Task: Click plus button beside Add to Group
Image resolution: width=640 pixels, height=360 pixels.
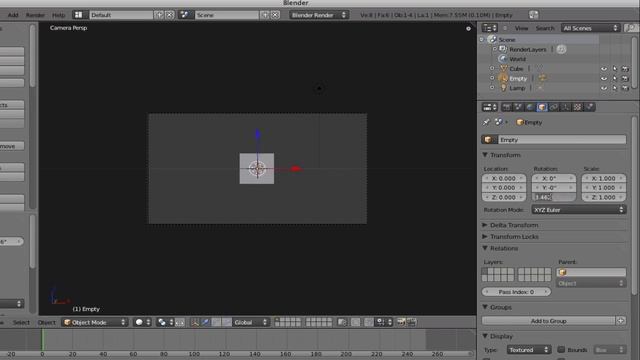Action: click(620, 321)
